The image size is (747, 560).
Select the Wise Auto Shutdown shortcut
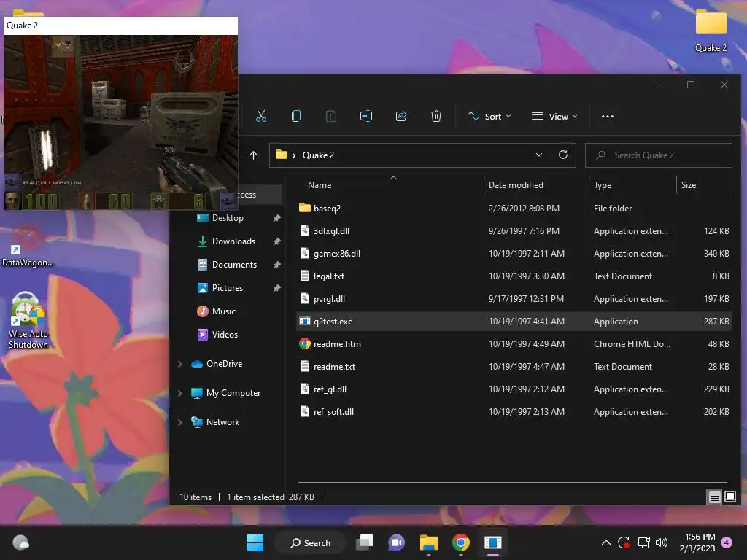(x=28, y=322)
